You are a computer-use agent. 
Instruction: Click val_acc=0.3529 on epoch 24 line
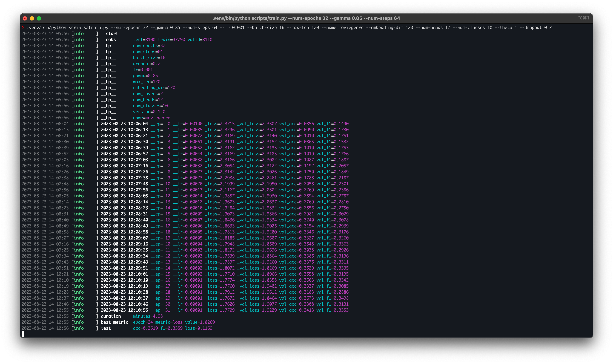tap(296, 268)
